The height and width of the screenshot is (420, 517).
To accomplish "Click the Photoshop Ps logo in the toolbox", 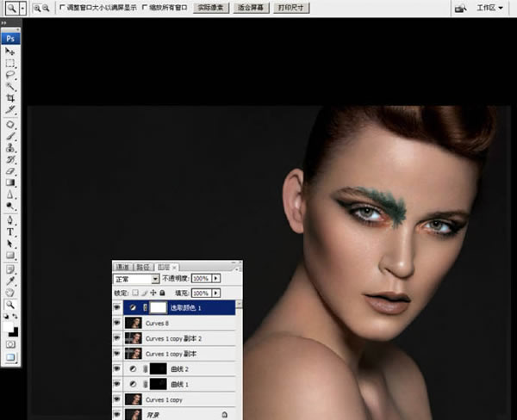I will (10, 38).
